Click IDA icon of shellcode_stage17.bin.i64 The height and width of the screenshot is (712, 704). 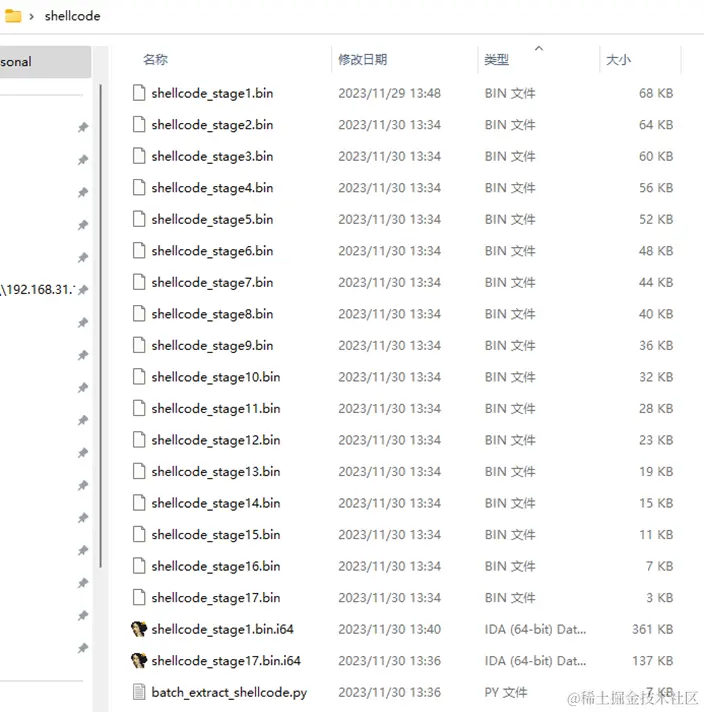139,661
